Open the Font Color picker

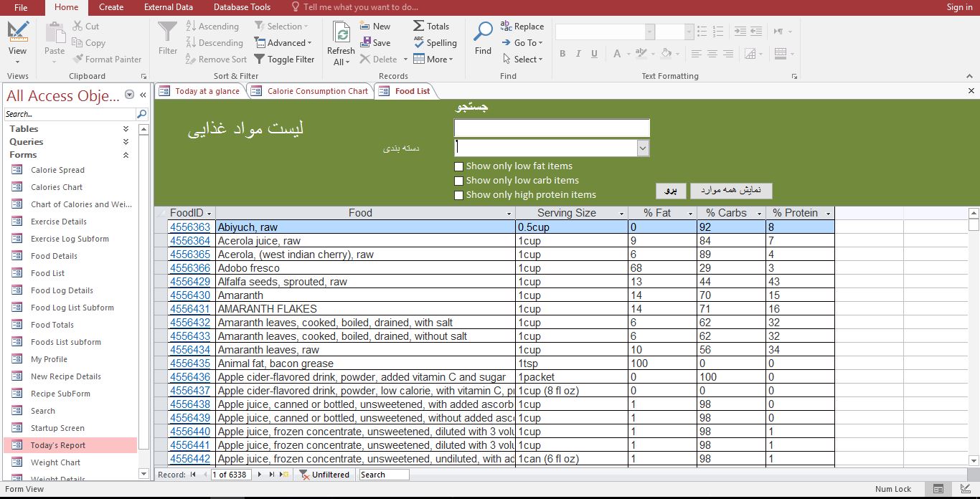619,54
